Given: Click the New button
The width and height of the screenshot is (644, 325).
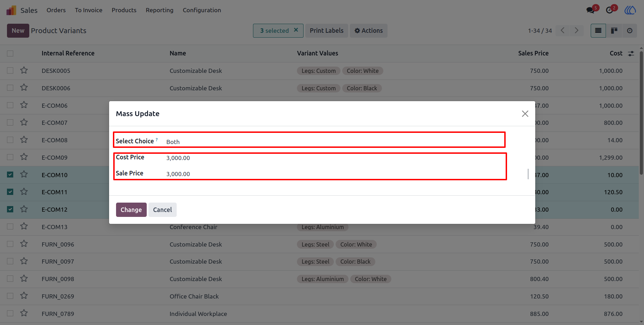Looking at the screenshot, I should coord(18,31).
